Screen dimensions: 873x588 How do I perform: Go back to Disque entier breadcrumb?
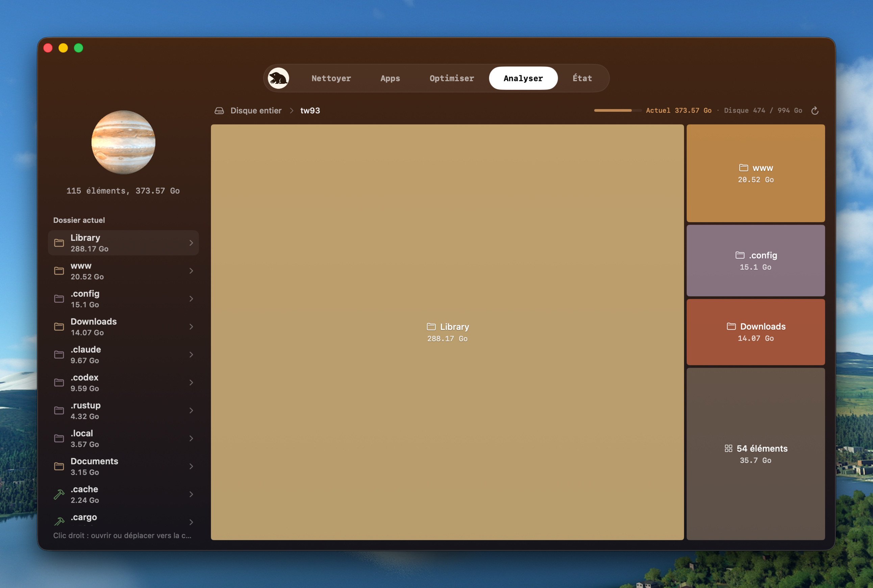pyautogui.click(x=256, y=111)
